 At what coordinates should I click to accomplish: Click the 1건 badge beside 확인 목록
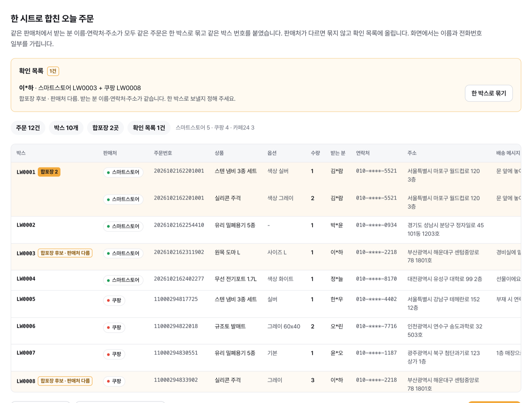(53, 71)
